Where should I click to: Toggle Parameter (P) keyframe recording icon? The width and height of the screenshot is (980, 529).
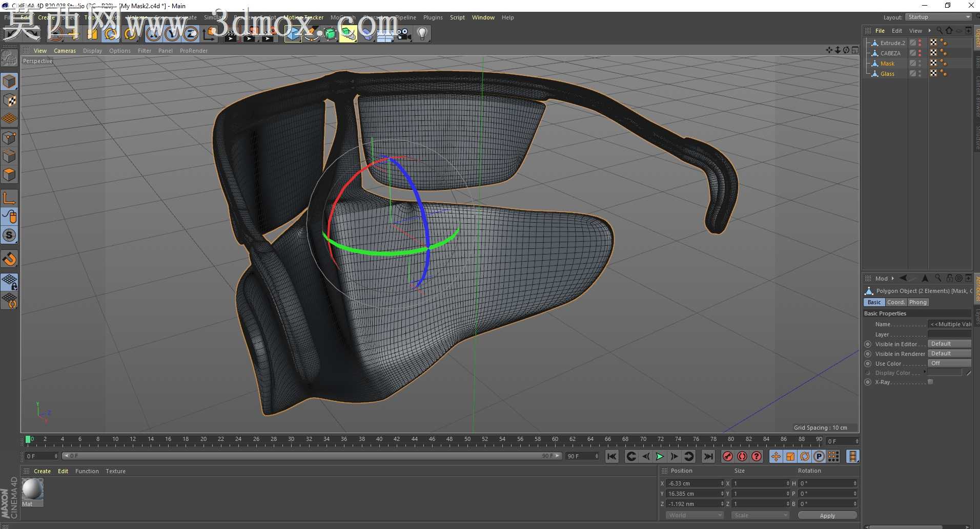(819, 456)
